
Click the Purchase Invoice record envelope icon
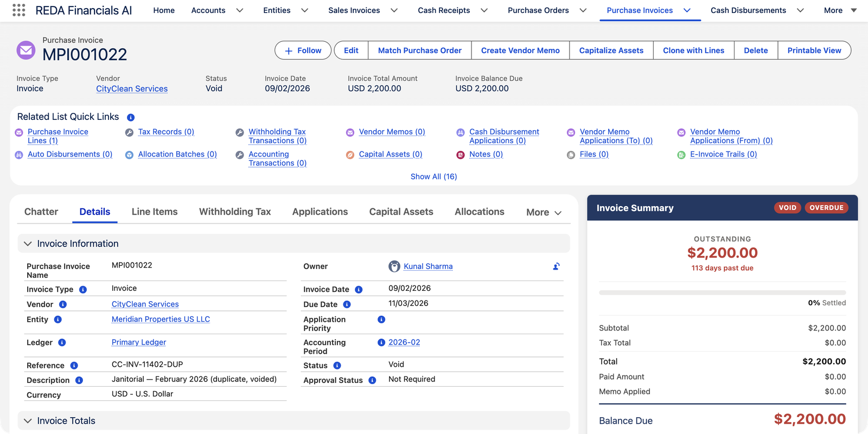pos(26,50)
